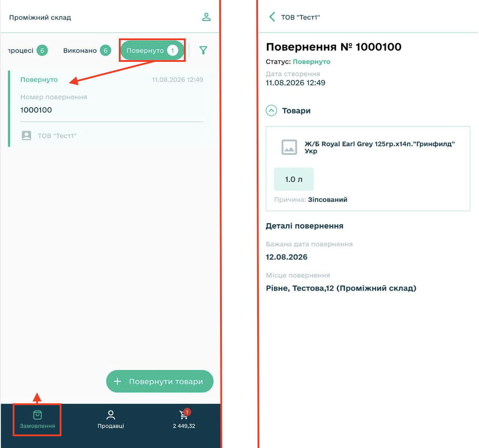Click the Деталі повернення heading

[x=305, y=226]
